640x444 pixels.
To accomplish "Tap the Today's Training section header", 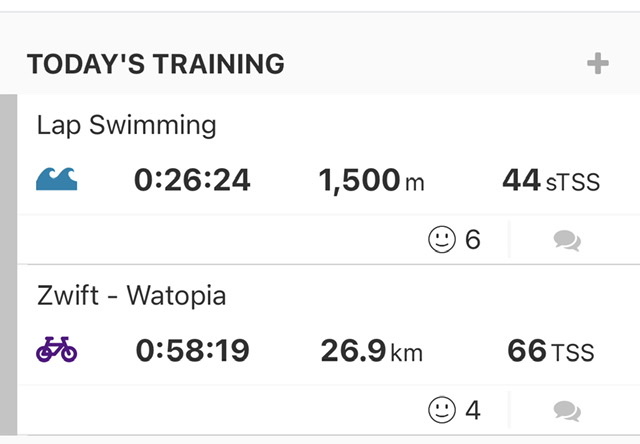I will [156, 64].
